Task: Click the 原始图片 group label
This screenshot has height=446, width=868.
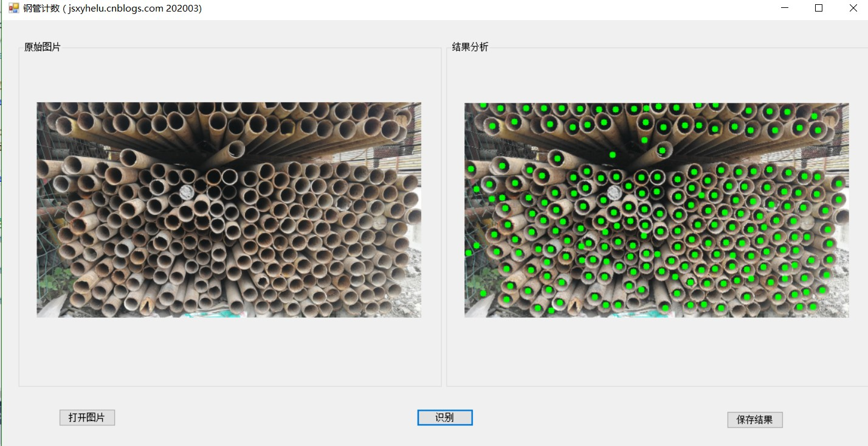Action: 43,47
